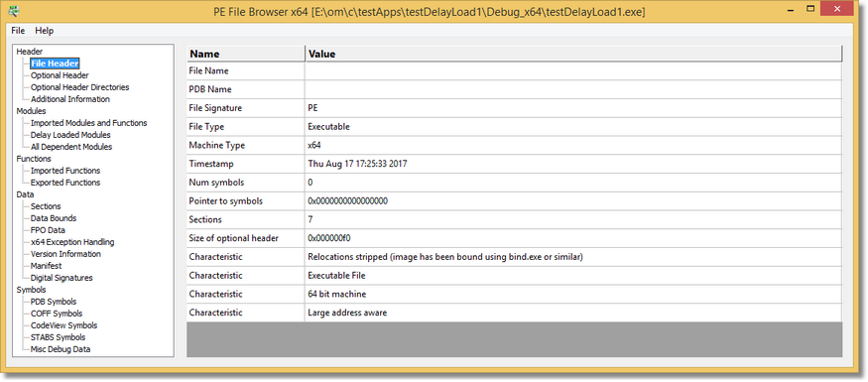
Task: Open Delay Loaded Modules item
Action: pyautogui.click(x=70, y=135)
